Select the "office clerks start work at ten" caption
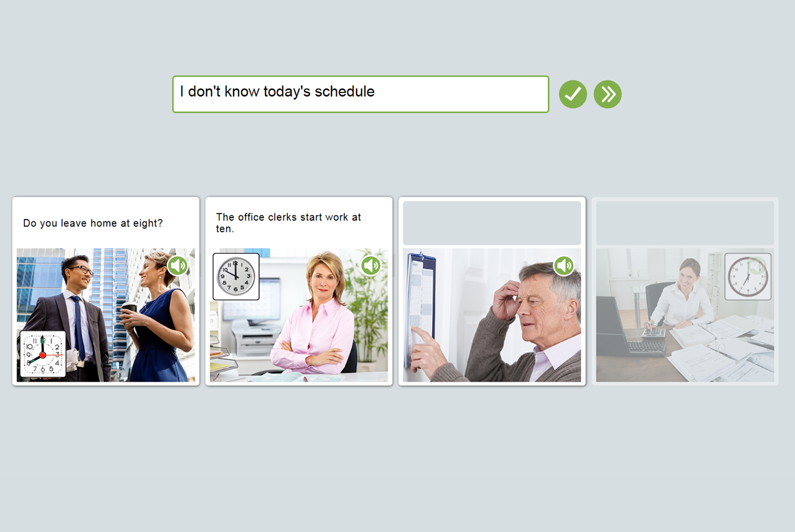This screenshot has height=532, width=795. [x=289, y=223]
